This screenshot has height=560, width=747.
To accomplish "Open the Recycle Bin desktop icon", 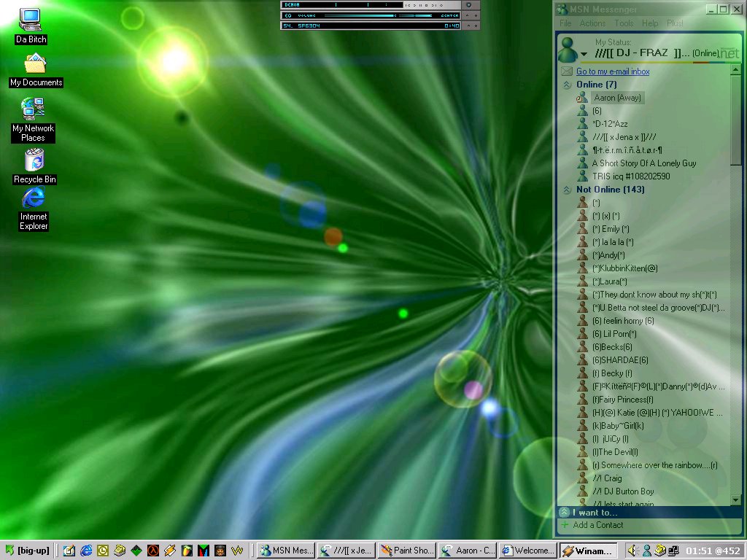I will (34, 160).
